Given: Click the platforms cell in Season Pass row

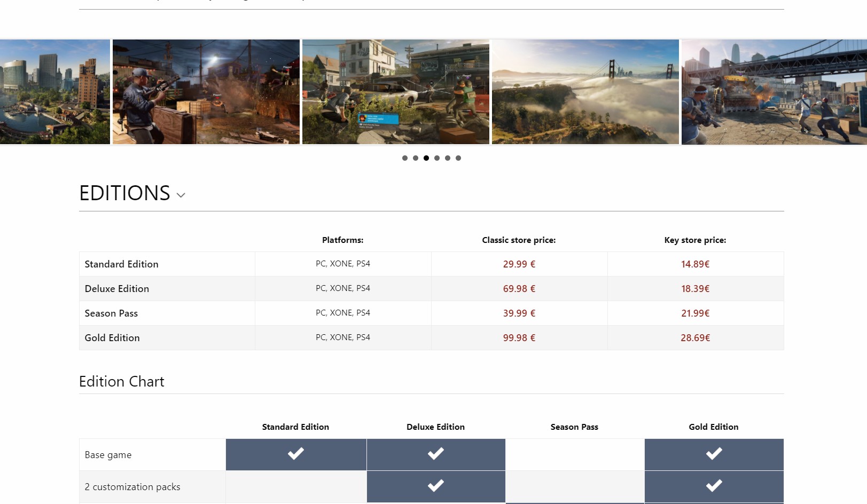Looking at the screenshot, I should tap(343, 313).
